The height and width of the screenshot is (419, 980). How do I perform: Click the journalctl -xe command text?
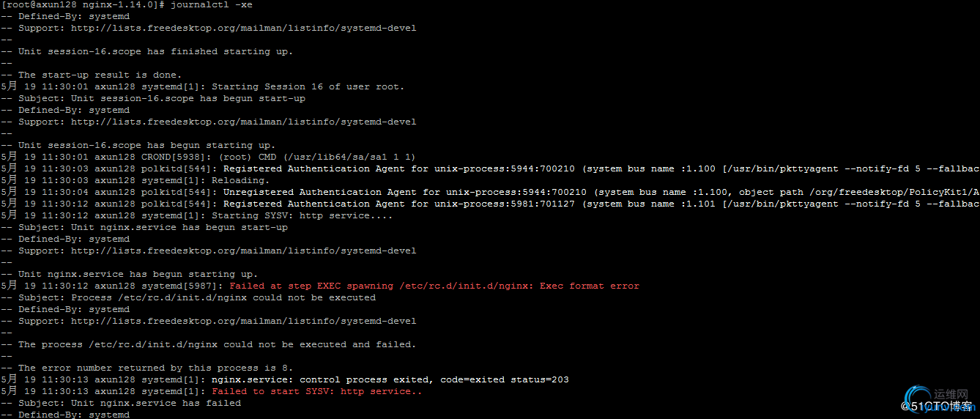pos(212,4)
